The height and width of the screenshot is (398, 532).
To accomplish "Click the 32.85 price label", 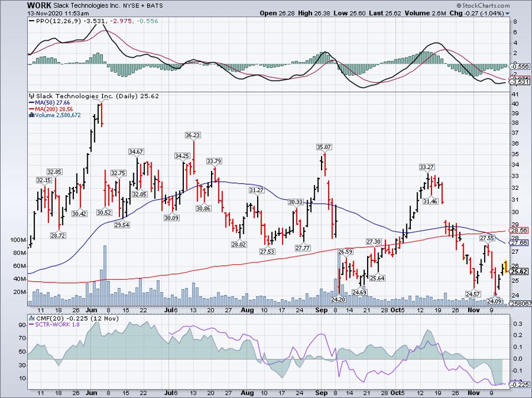I will (x=54, y=172).
